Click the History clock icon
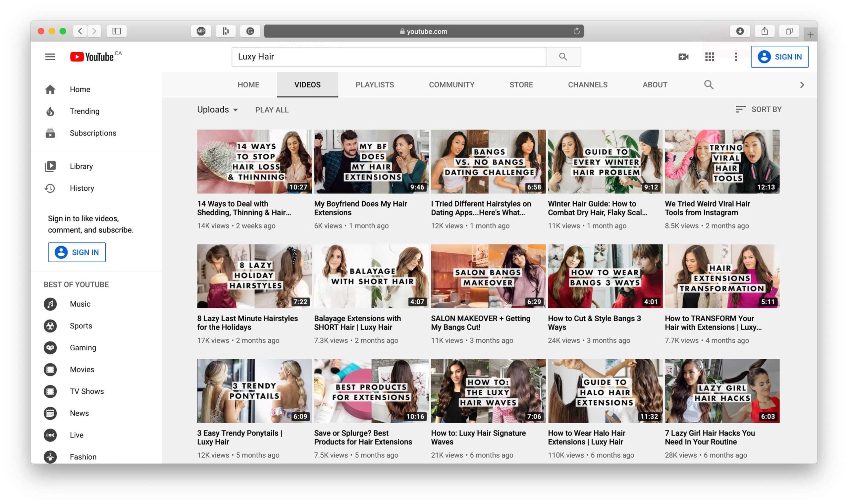The image size is (848, 504). pyautogui.click(x=50, y=188)
